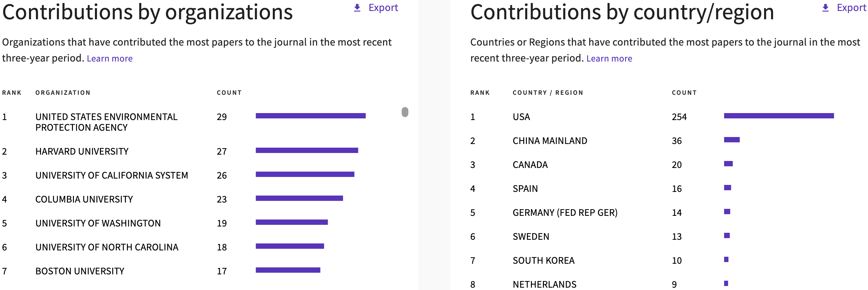Select University of California System row

click(112, 175)
